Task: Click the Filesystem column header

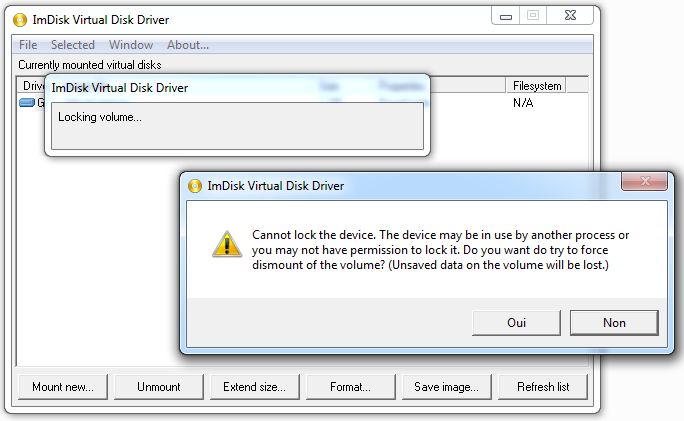Action: click(536, 86)
